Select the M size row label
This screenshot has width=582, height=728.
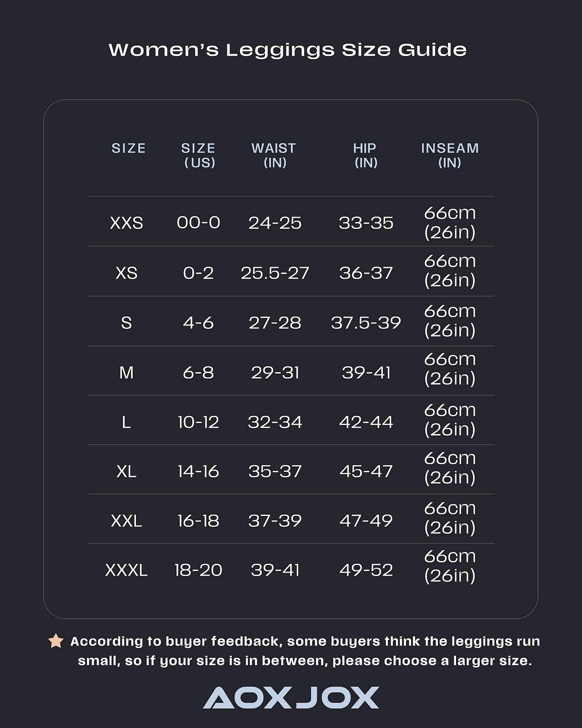coord(126,373)
